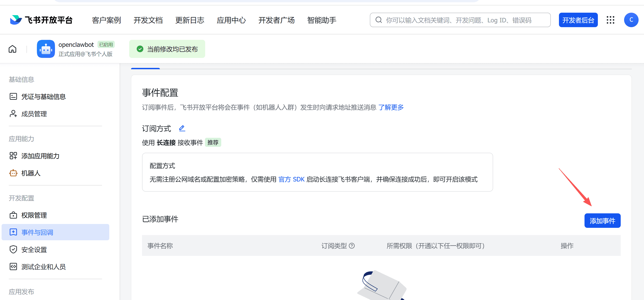Click the 了解更多 link
The image size is (644, 300).
pos(391,107)
